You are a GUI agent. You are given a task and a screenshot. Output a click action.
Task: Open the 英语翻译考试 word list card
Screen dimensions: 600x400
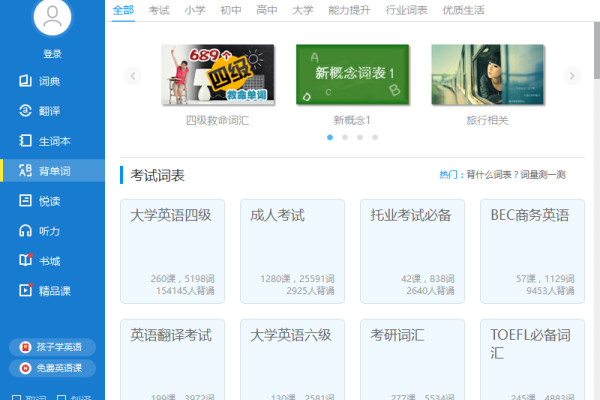point(173,360)
